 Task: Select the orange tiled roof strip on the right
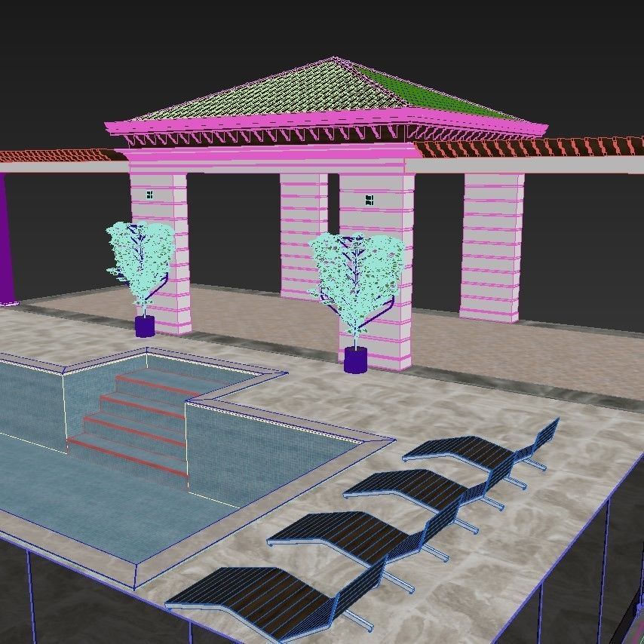(530, 147)
